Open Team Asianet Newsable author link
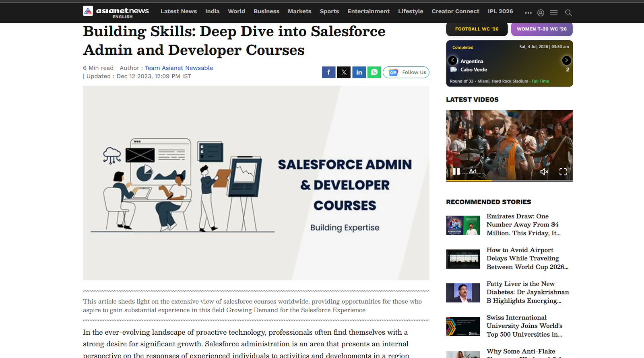The width and height of the screenshot is (644, 358). point(179,68)
